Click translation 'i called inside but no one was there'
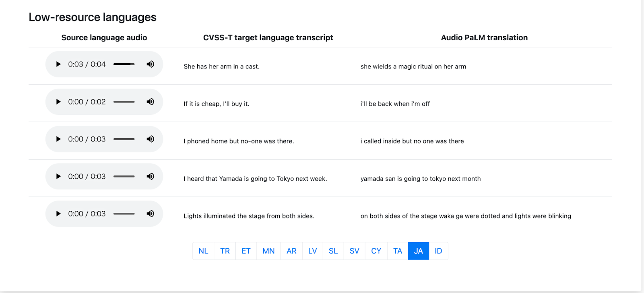Image resolution: width=644 pixels, height=293 pixels. (412, 141)
